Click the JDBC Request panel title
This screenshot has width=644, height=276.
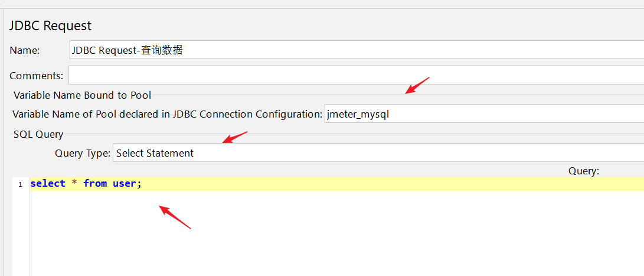coord(51,26)
